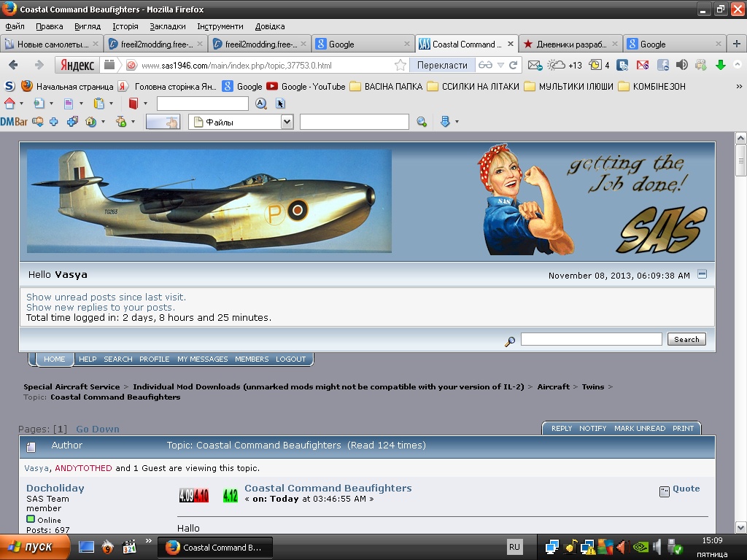Click the DMBar multiple plus windows icon

(72, 122)
